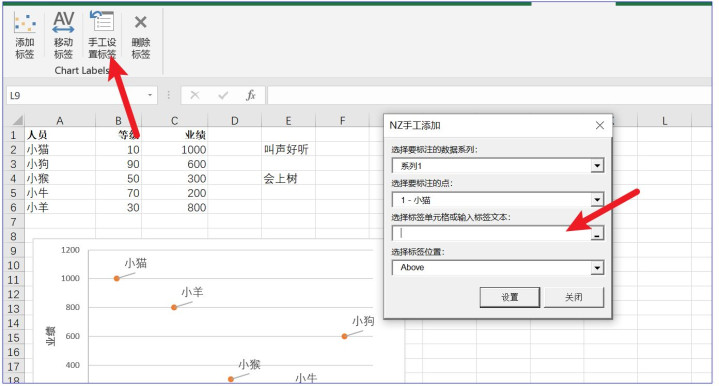Viewport: 719px width, 386px height.
Task: Click the formula bar cancel X icon
Action: (x=195, y=95)
